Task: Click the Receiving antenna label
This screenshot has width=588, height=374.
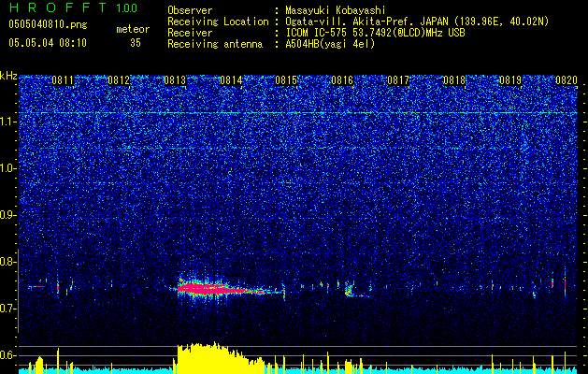Action: coord(215,44)
